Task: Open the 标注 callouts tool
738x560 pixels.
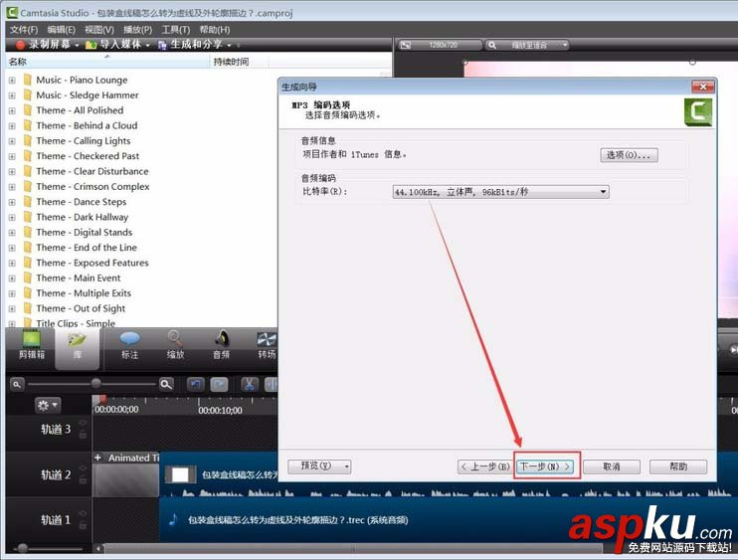Action: click(x=130, y=346)
